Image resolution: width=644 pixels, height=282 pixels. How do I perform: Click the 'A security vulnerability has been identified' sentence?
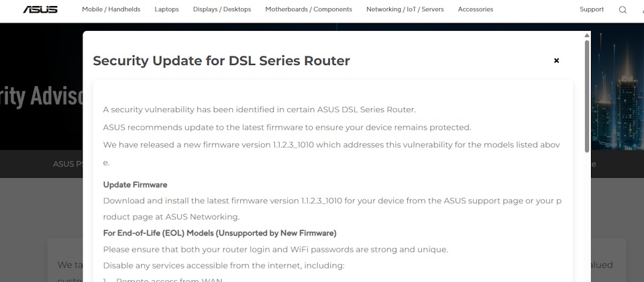pos(260,109)
